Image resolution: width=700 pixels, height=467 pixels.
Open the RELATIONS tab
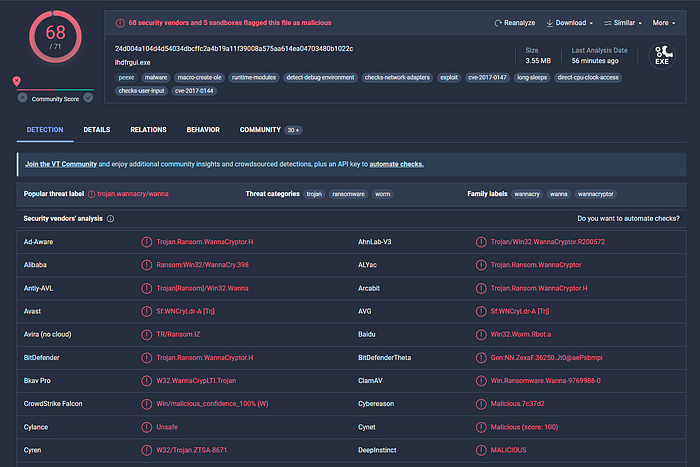point(148,130)
